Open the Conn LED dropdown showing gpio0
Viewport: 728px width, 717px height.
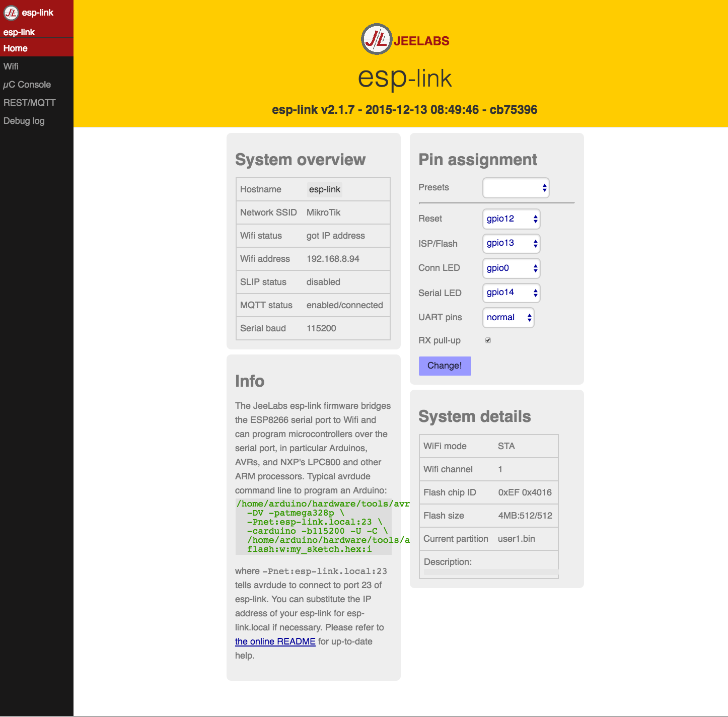(512, 268)
